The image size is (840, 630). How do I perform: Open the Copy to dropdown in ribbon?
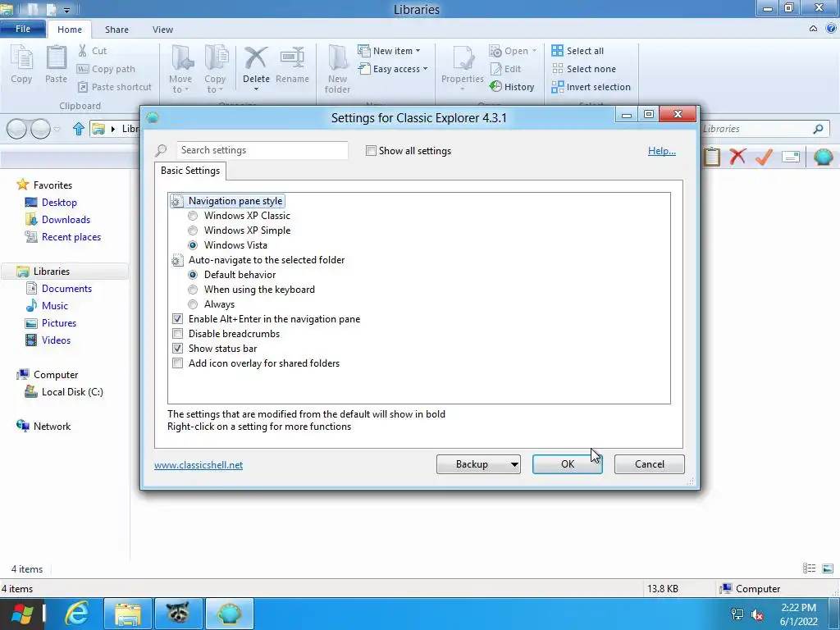216,69
